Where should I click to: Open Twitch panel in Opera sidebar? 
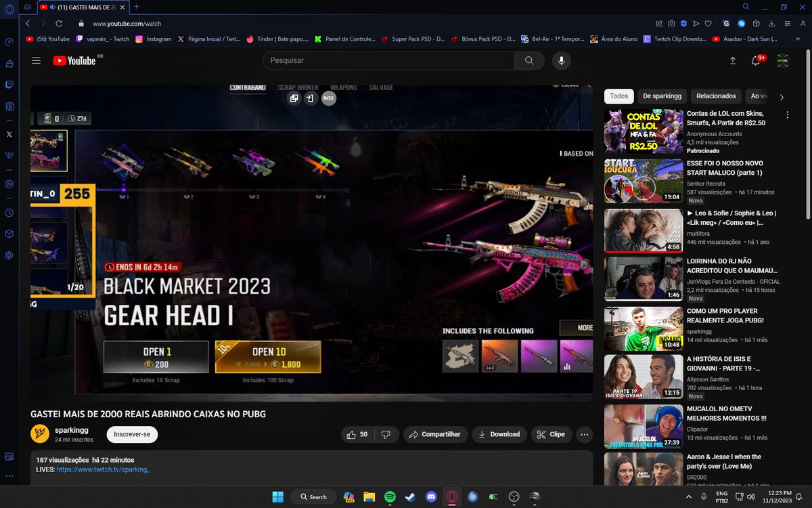pos(9,85)
